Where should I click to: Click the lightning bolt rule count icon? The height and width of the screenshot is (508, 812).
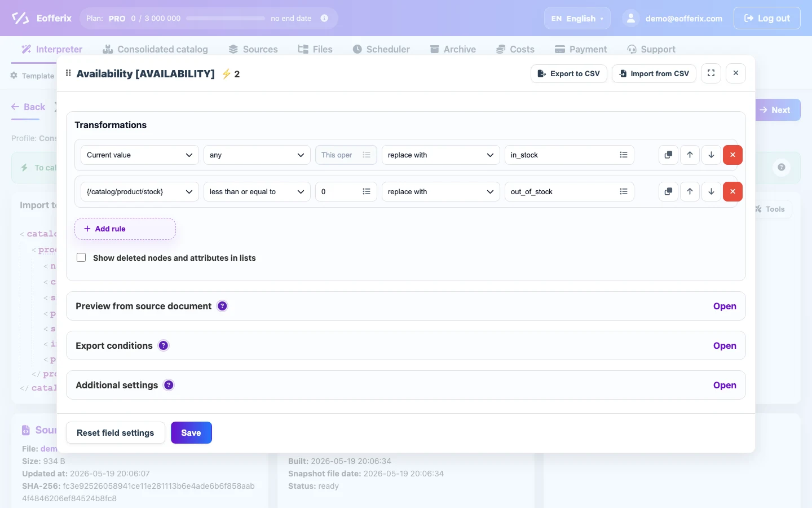coord(226,74)
